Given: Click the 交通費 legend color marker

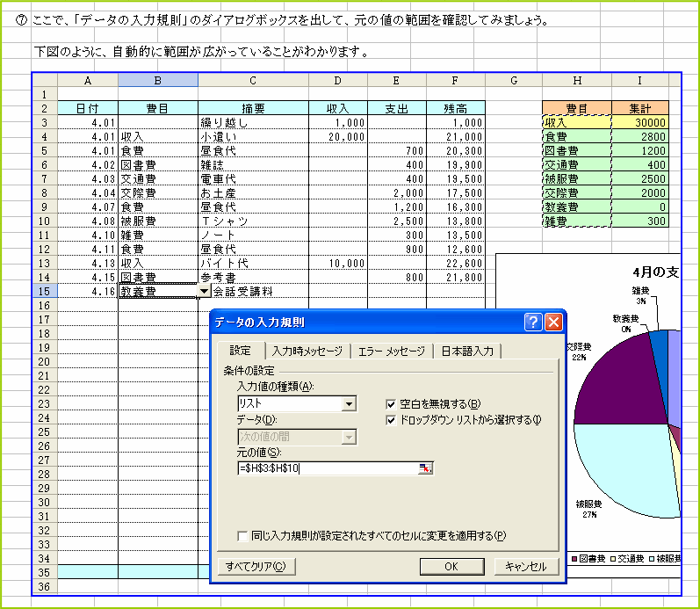Looking at the screenshot, I should click(613, 559).
